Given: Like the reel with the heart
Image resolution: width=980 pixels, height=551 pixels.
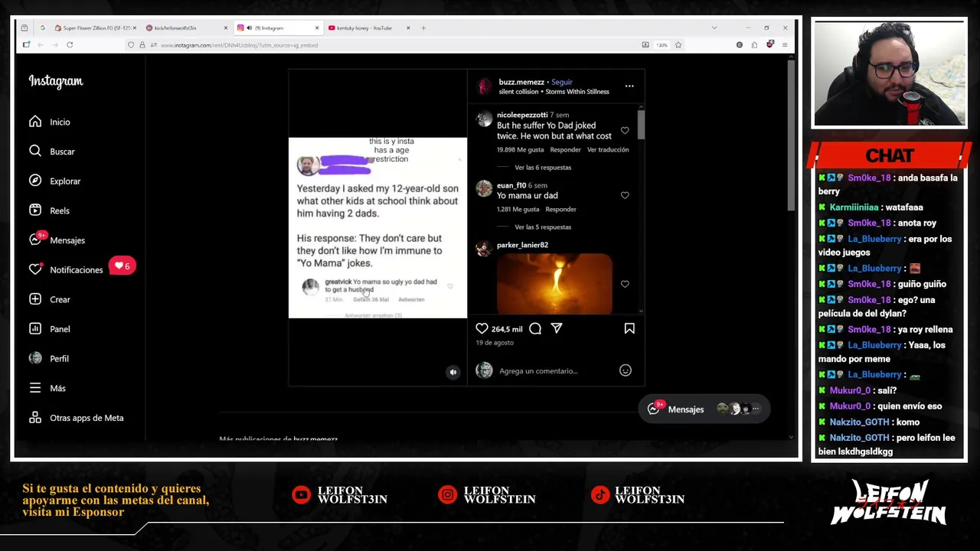Looking at the screenshot, I should pos(482,328).
